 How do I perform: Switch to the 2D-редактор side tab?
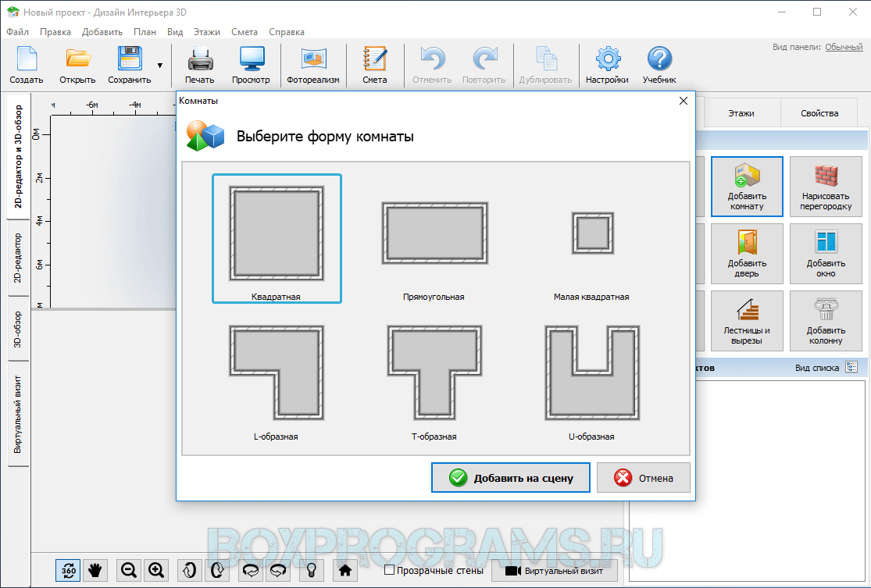click(18, 257)
